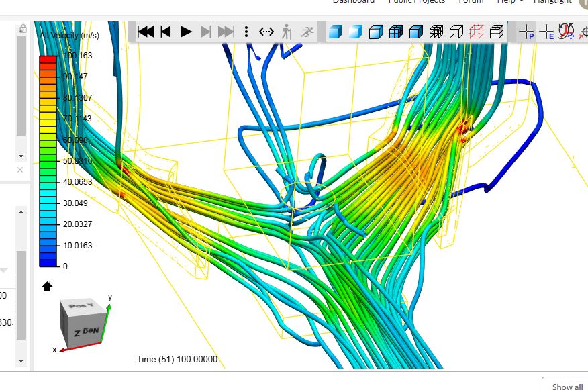Expand the grey dropdown triangle in the left panel
588x390 pixels.
(x=4, y=270)
